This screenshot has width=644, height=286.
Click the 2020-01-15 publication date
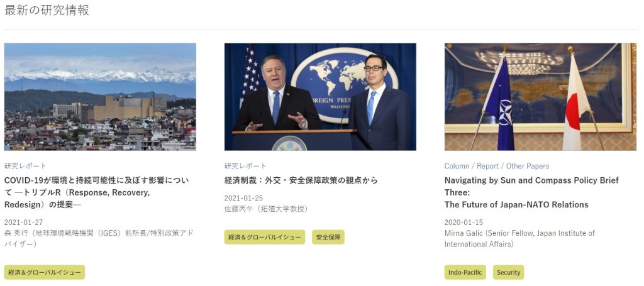[464, 222]
